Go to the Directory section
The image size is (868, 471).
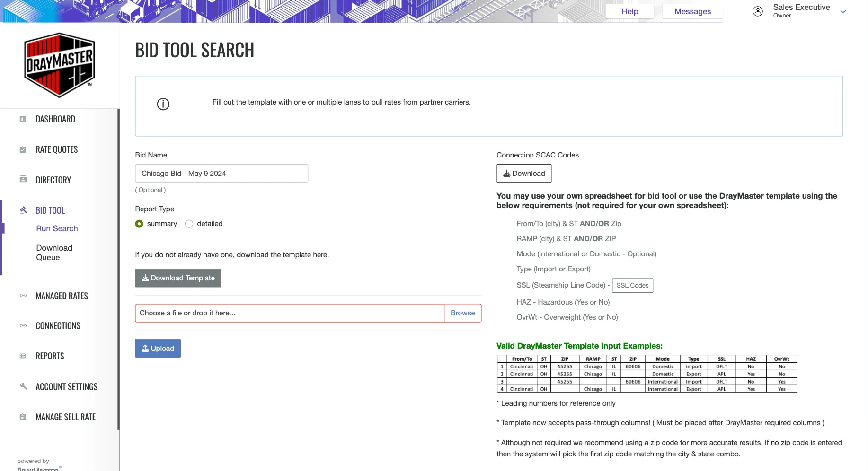click(x=53, y=180)
